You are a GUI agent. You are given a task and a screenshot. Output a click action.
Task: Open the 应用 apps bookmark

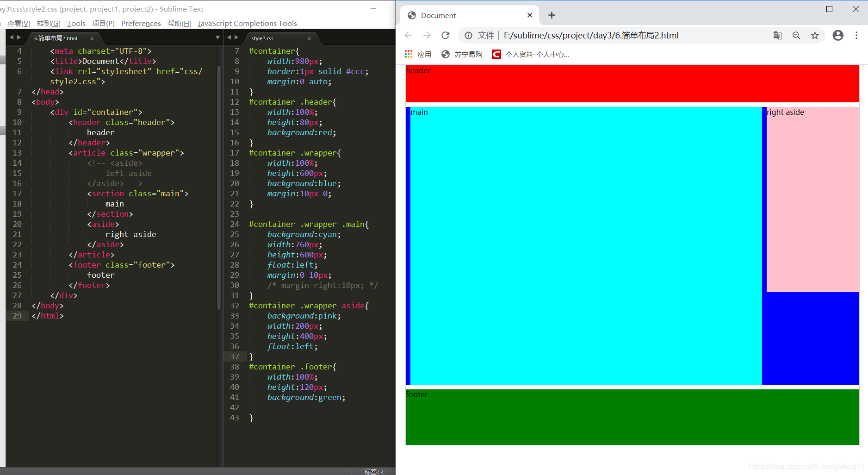[x=418, y=54]
